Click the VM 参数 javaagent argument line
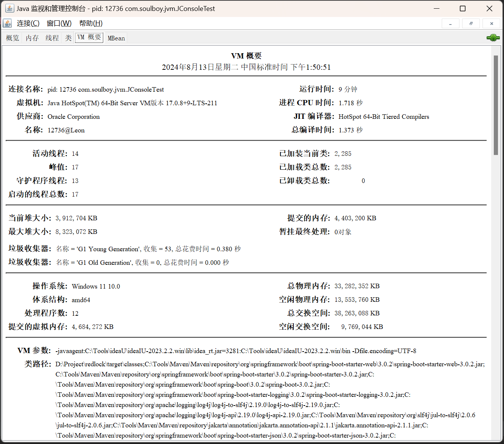Viewport: 504px width, 444px height. [236, 351]
